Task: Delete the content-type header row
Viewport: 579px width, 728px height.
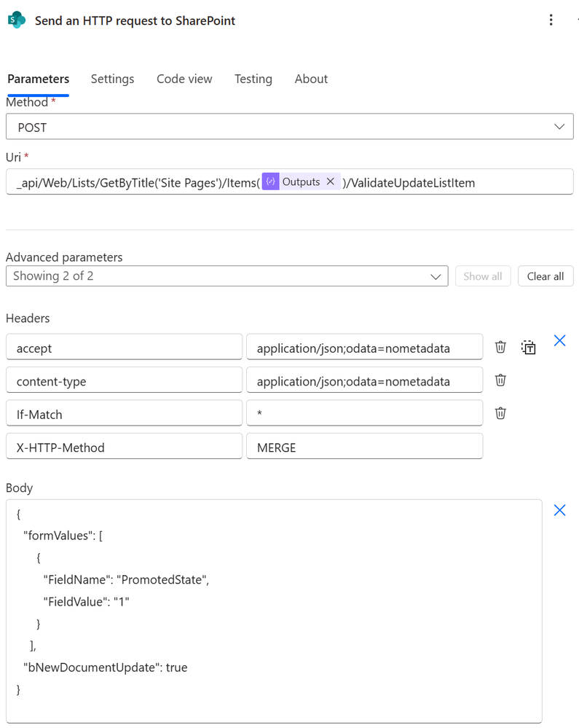Action: [x=500, y=380]
